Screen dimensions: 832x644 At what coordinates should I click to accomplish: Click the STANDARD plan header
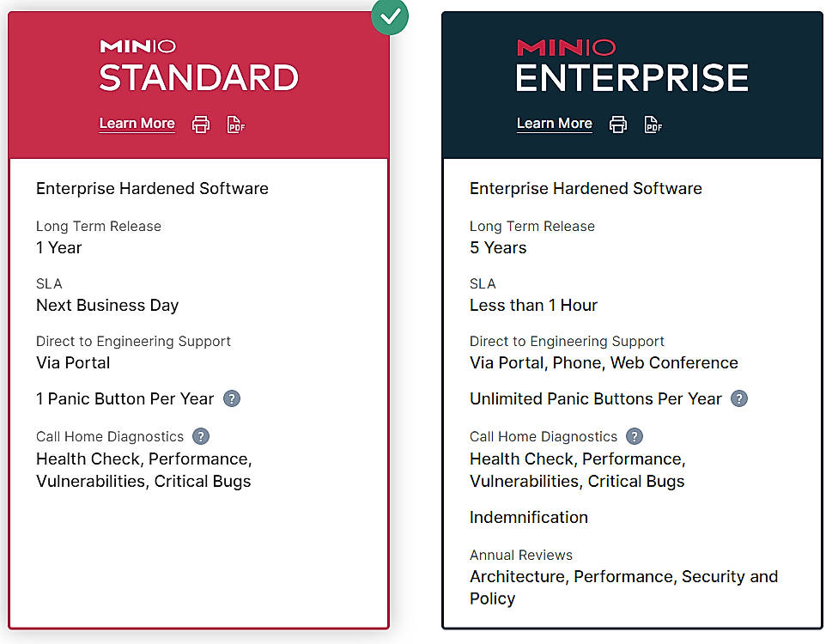(198, 77)
